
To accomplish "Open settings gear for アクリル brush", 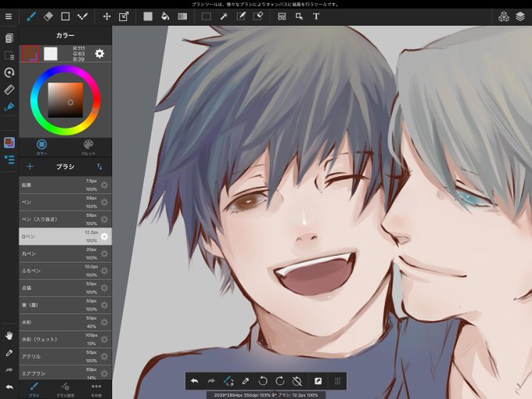I will tap(105, 356).
